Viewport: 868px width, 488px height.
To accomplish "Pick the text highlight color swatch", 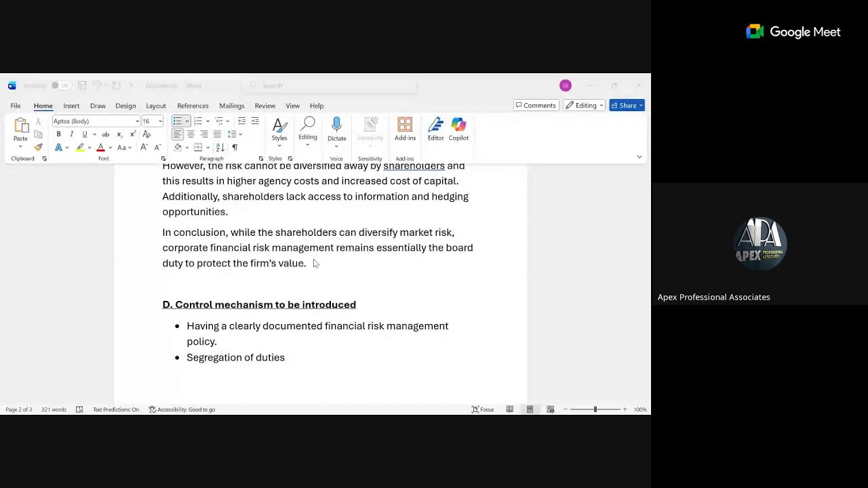I will (80, 147).
